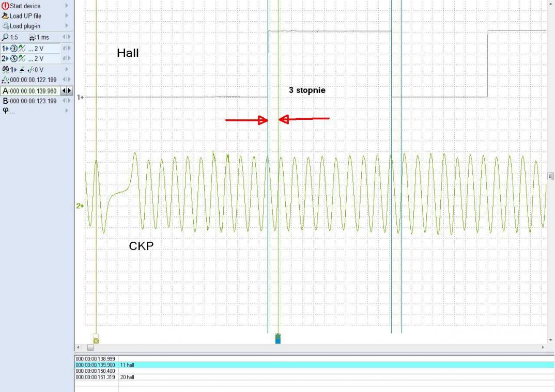Image resolution: width=555 pixels, height=392 pixels.
Task: Select highlighted row 11 hall
Action: 314,365
